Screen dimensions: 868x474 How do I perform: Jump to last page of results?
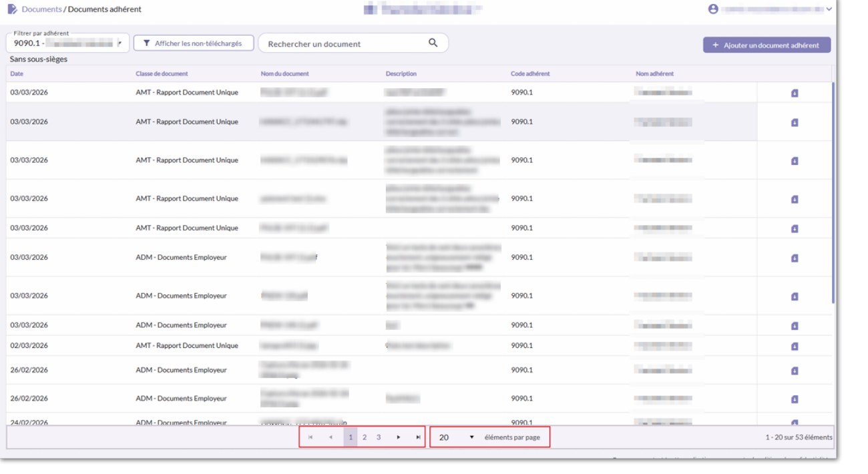pyautogui.click(x=418, y=437)
